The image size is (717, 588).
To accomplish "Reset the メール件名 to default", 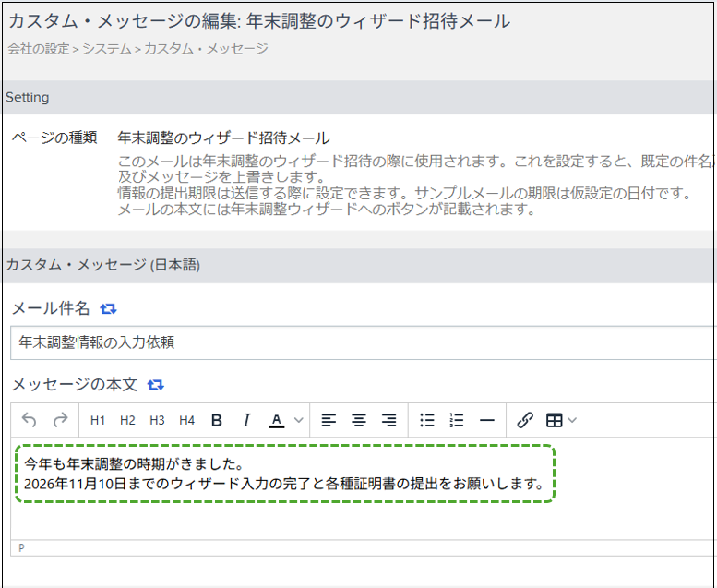I will tap(108, 309).
